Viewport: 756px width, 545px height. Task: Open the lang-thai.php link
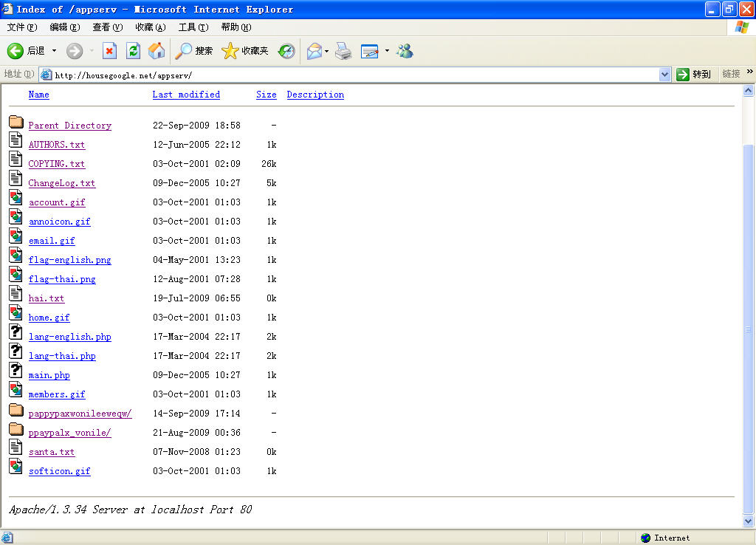[62, 356]
